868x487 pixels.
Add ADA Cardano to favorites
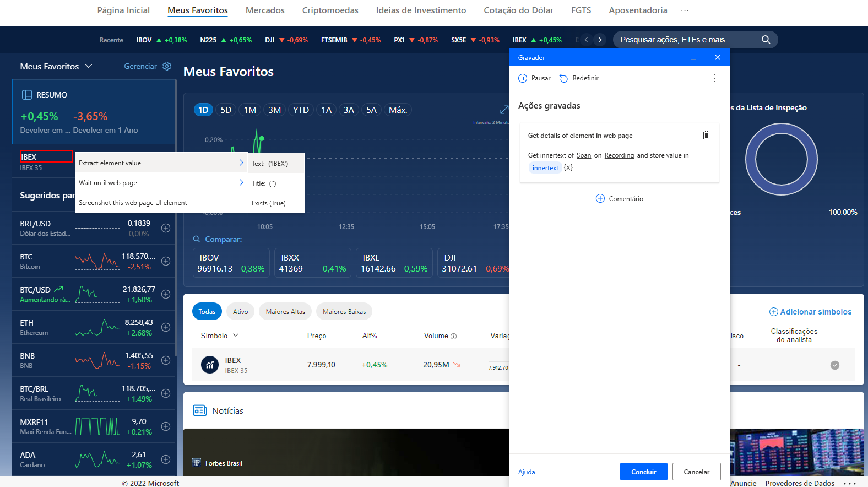pyautogui.click(x=166, y=459)
